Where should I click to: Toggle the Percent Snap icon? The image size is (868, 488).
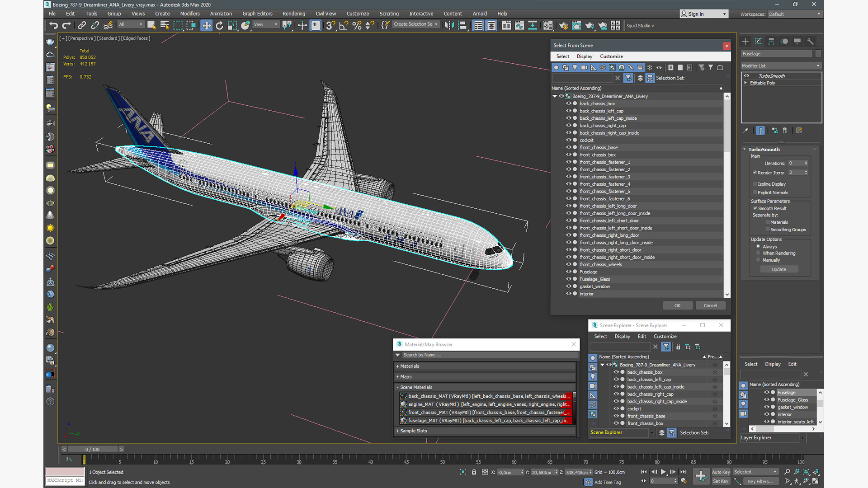click(x=357, y=25)
